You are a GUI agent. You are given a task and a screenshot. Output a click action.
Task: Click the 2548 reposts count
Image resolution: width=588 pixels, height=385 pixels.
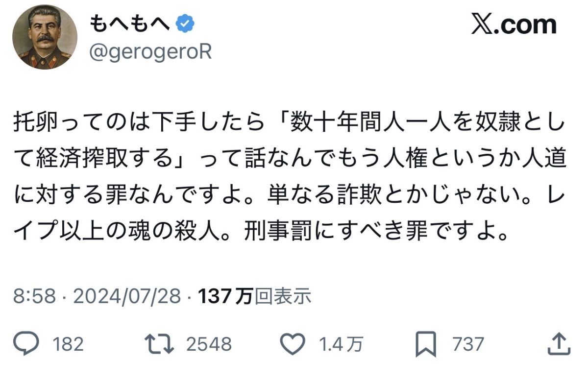pyautogui.click(x=209, y=344)
